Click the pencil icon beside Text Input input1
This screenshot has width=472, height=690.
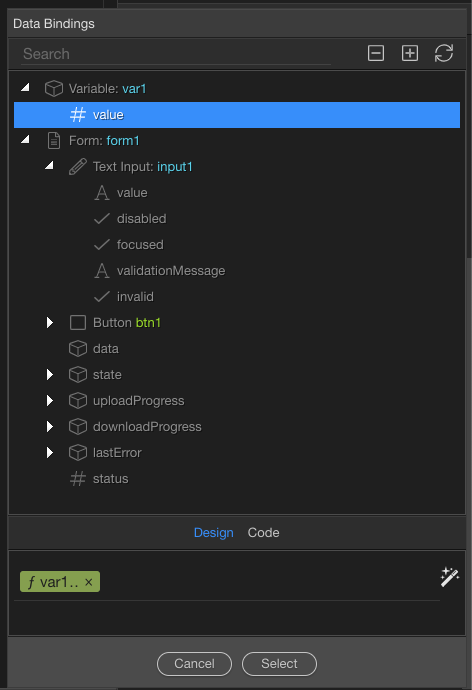point(78,167)
